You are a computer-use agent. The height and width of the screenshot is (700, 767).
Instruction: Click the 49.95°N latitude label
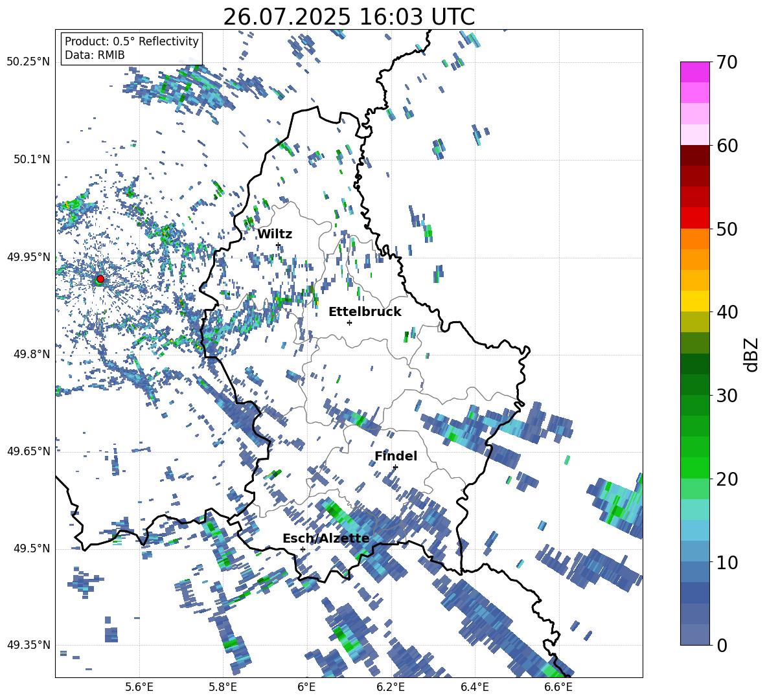pyautogui.click(x=29, y=257)
